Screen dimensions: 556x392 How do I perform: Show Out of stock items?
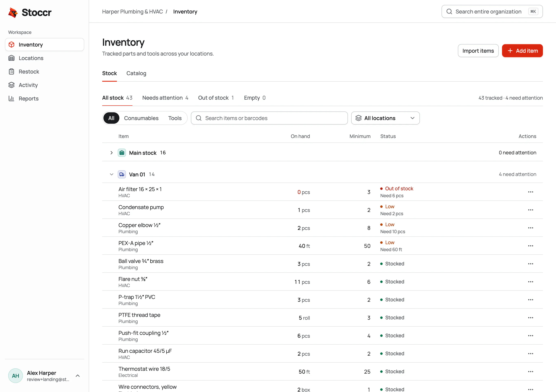coord(216,98)
